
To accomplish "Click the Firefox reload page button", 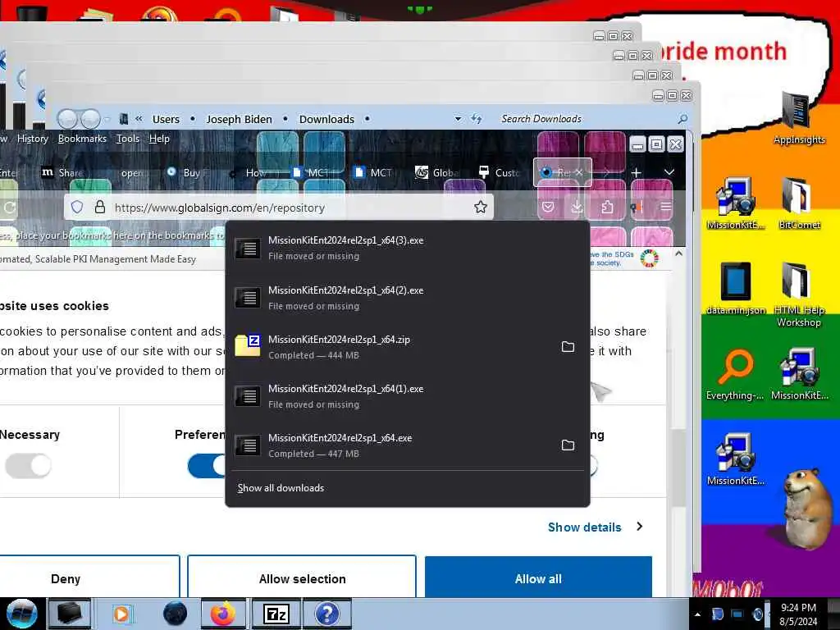I will tap(9, 208).
